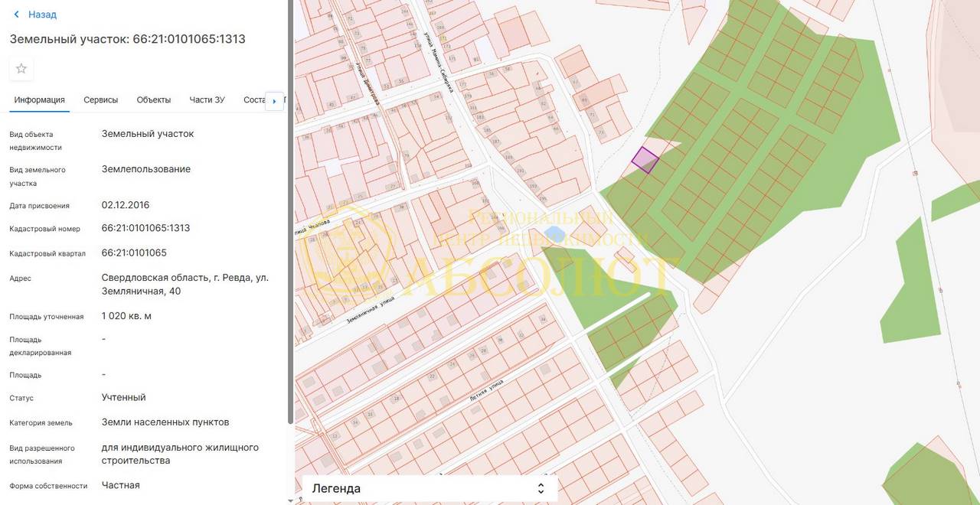The image size is (980, 505).
Task: Open the Информация tab
Action: pyautogui.click(x=39, y=99)
